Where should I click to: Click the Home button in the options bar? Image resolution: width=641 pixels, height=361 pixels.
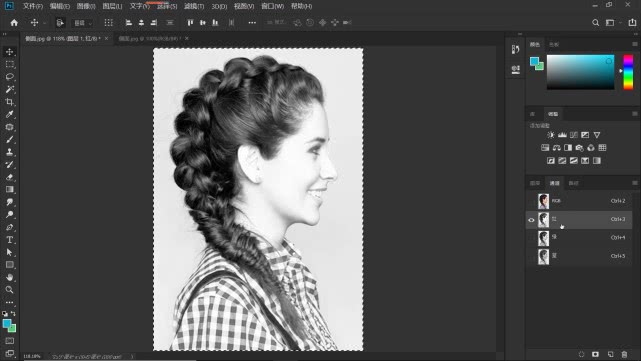tap(14, 23)
